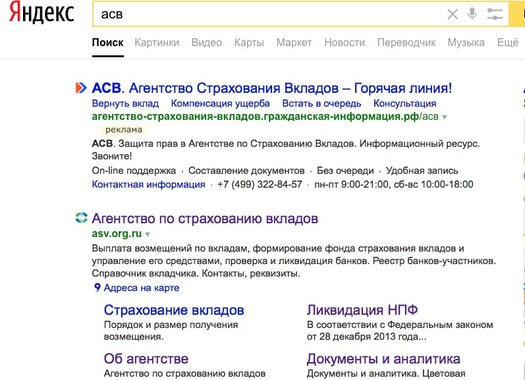Open the Музыка tab
The width and height of the screenshot is (525, 380).
[466, 43]
